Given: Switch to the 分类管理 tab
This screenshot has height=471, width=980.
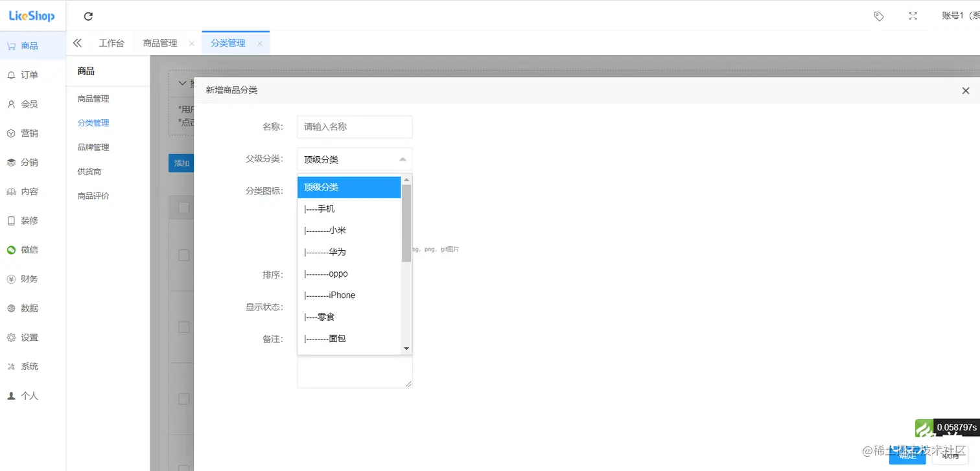Looking at the screenshot, I should click(x=228, y=43).
